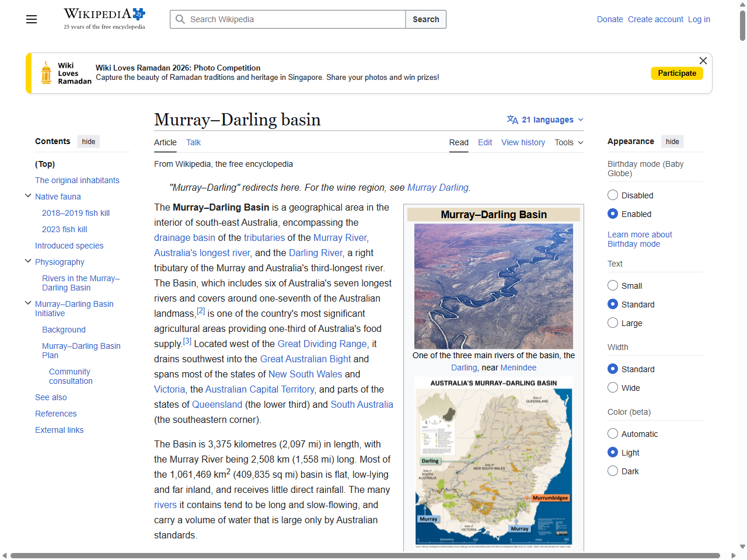The height and width of the screenshot is (560, 747).
Task: Open the Great Dividing Range link
Action: point(322,344)
